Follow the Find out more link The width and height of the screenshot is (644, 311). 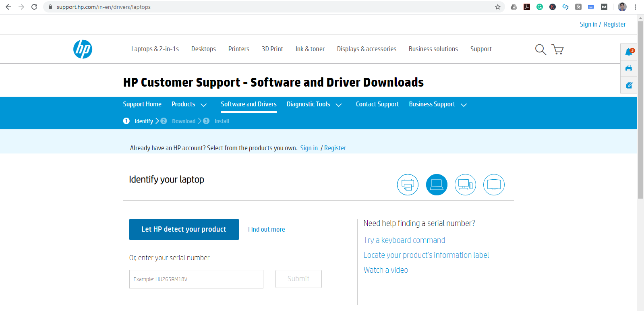click(x=267, y=229)
